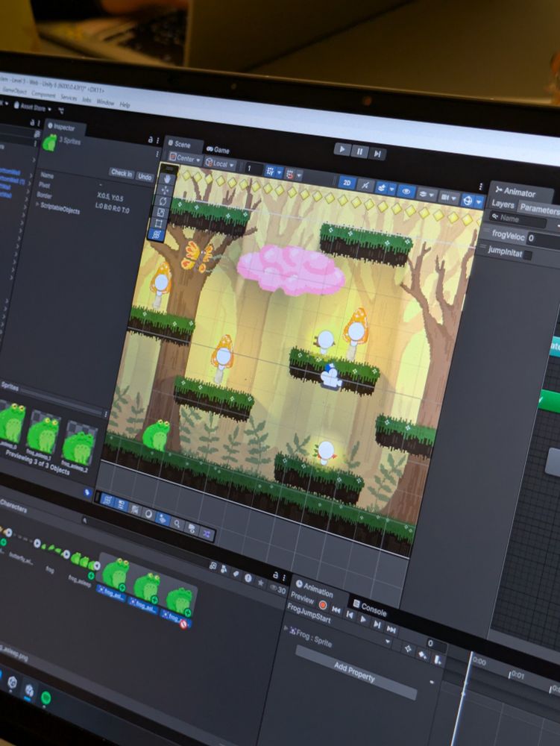Select the Hand view tool

167,179
